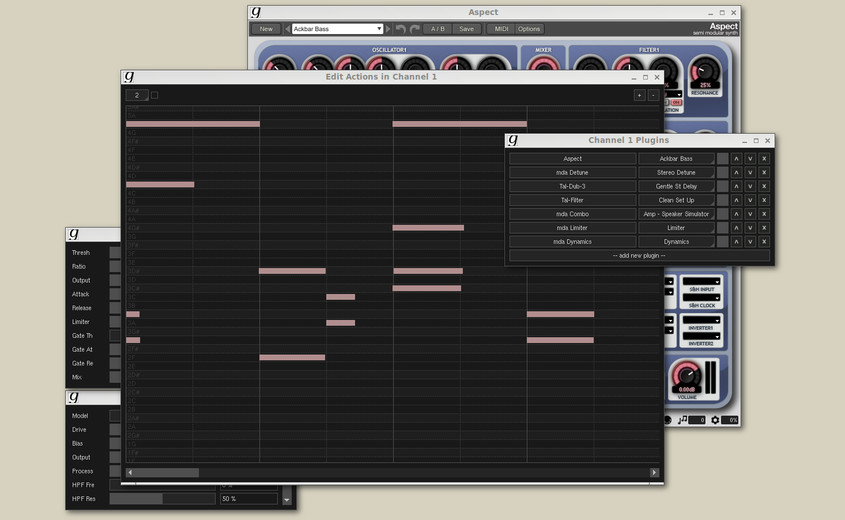Move Tal-Filter plugin up
Image resolution: width=845 pixels, height=520 pixels.
pos(736,200)
